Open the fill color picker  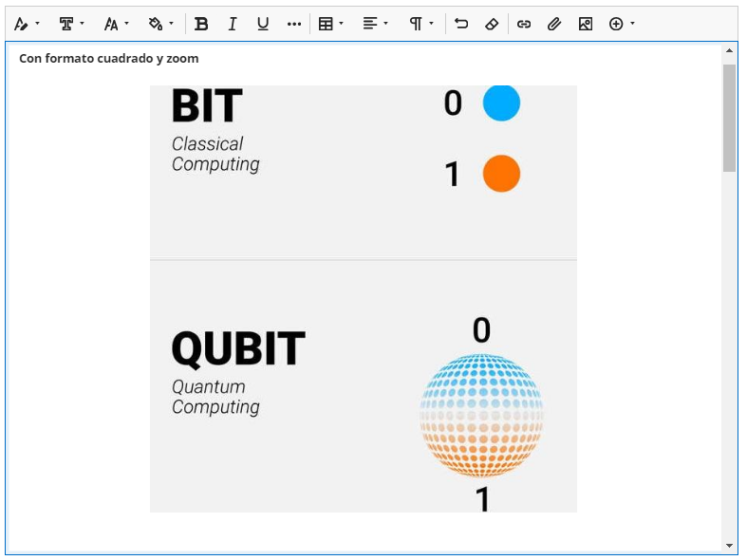160,24
